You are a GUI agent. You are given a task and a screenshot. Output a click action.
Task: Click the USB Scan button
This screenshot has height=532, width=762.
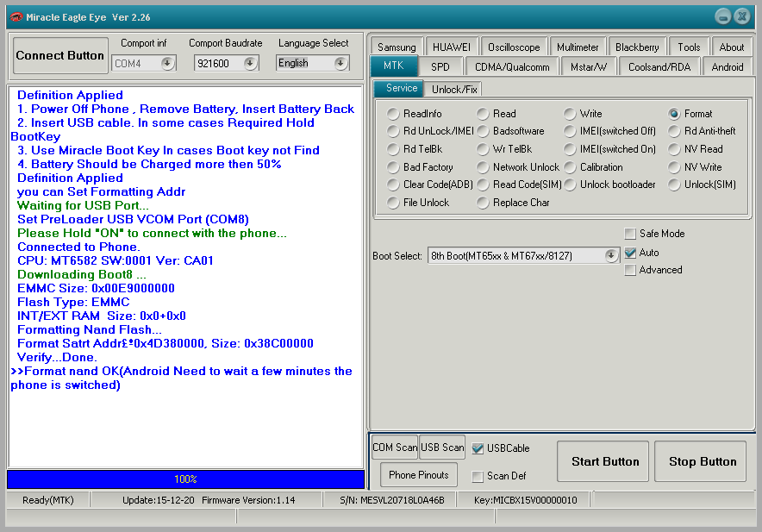coord(442,448)
